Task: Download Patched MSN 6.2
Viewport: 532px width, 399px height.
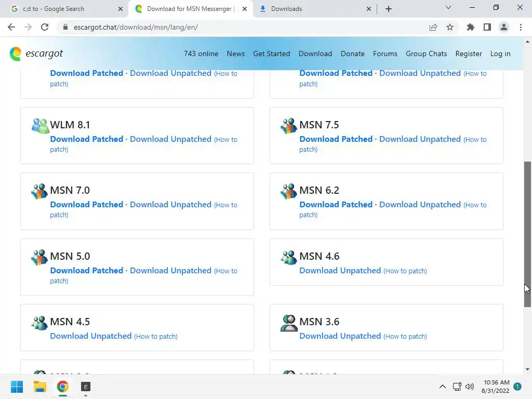Action: (336, 205)
